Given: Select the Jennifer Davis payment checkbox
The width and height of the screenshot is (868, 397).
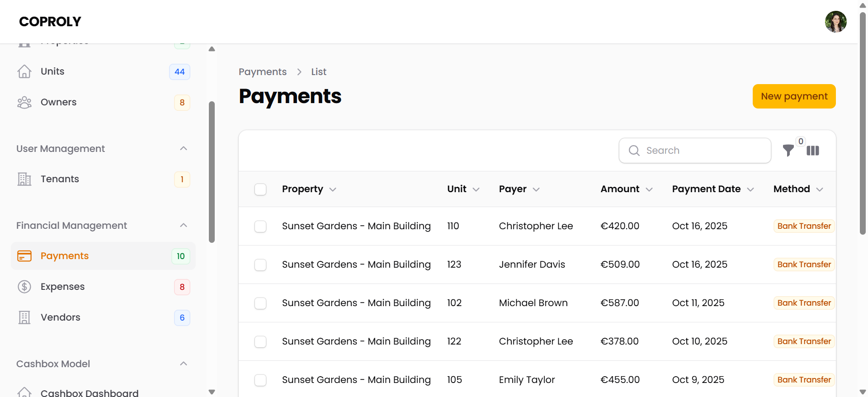Looking at the screenshot, I should click(260, 265).
